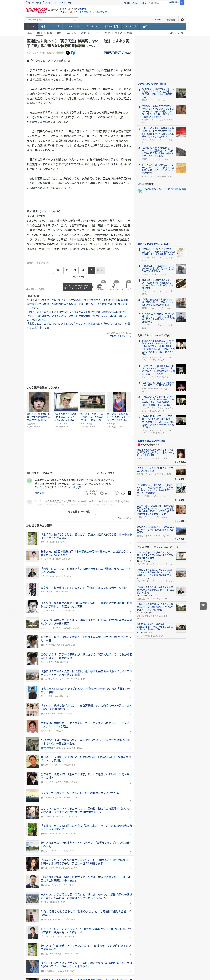
Task: Click もっと見る(1547件) comments button
Action: [79, 512]
